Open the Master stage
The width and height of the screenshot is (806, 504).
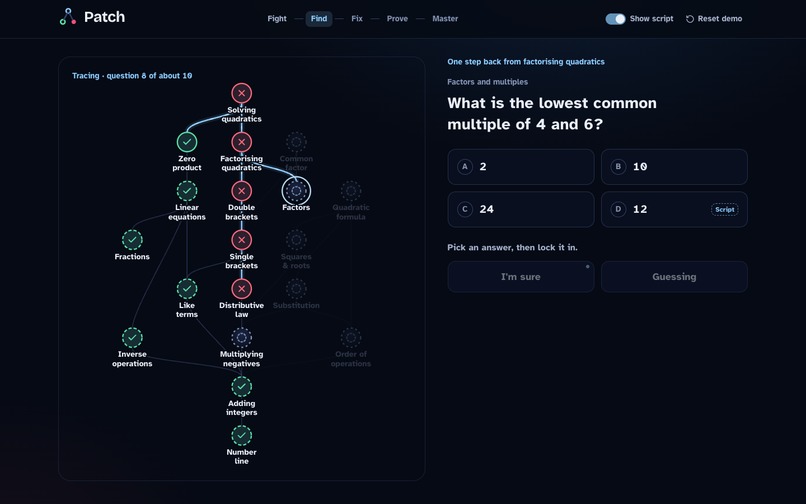[445, 19]
